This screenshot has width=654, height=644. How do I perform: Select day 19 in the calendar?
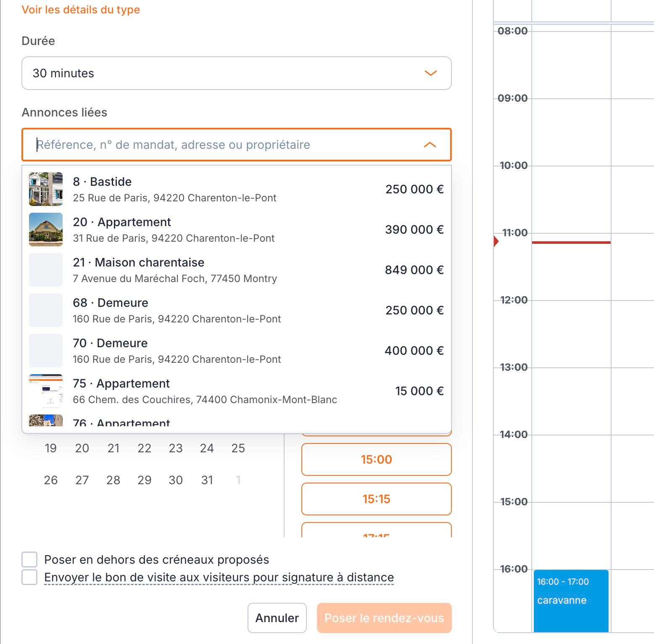(x=51, y=448)
